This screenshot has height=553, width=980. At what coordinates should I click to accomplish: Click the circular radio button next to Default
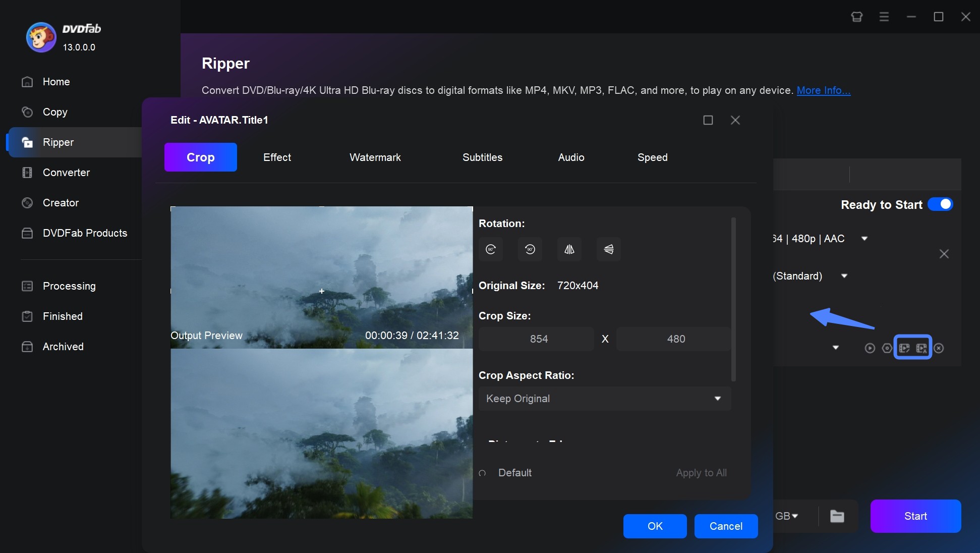tap(483, 472)
